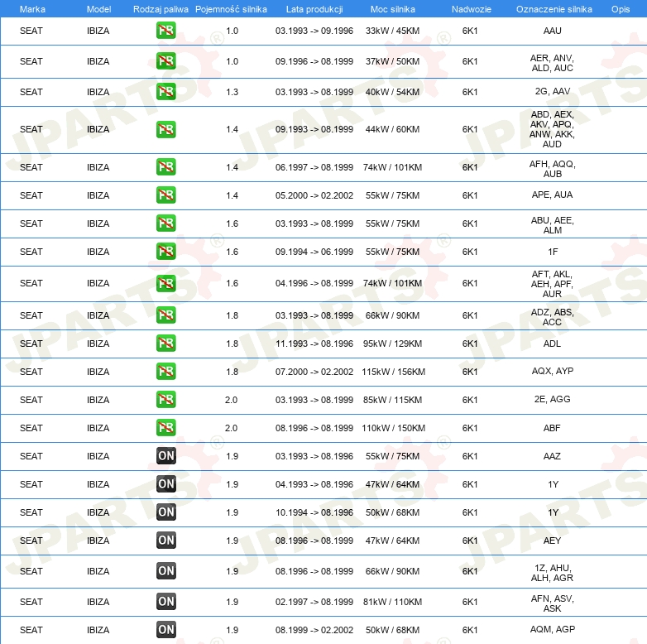Select date range 11.1993 -> 08.1996
The height and width of the screenshot is (644, 647).
(x=314, y=344)
